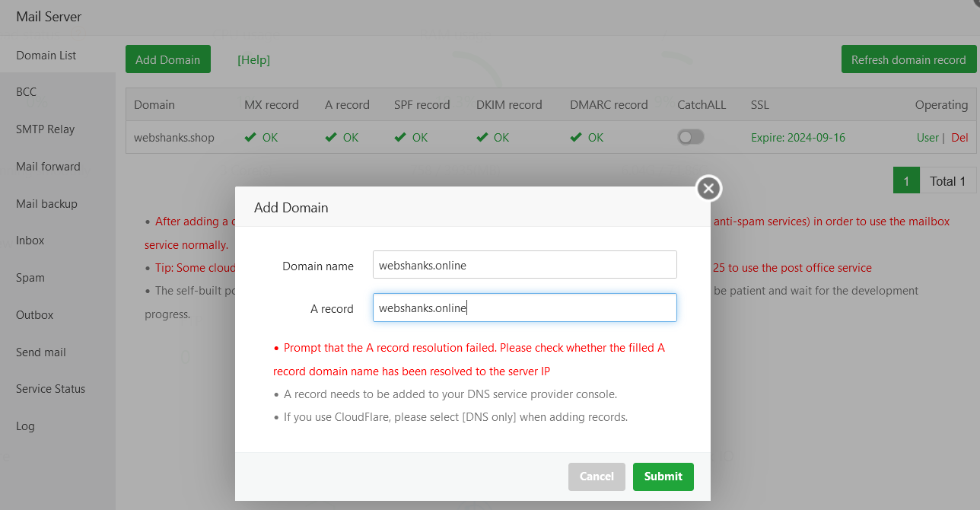Submit the Add Domain form
The height and width of the screenshot is (510, 980).
pos(663,477)
